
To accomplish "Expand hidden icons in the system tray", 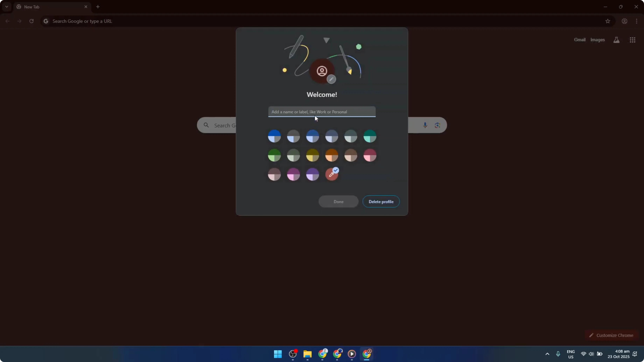I will coord(547,354).
